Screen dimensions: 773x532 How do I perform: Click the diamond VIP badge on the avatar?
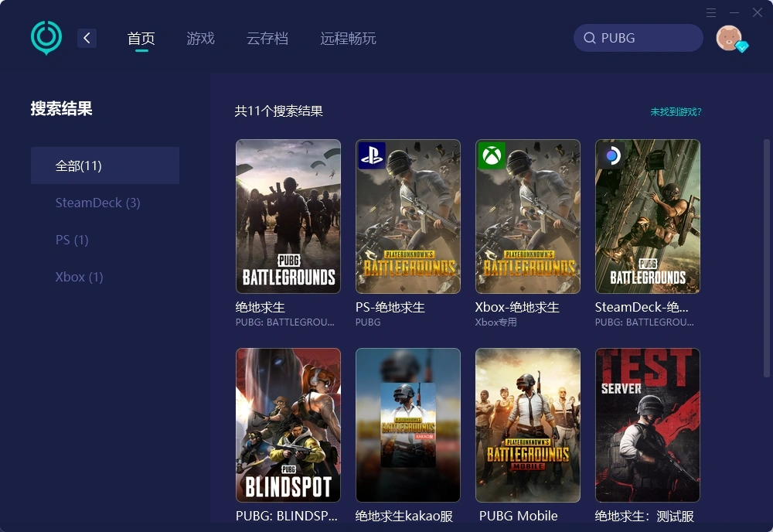(x=741, y=48)
